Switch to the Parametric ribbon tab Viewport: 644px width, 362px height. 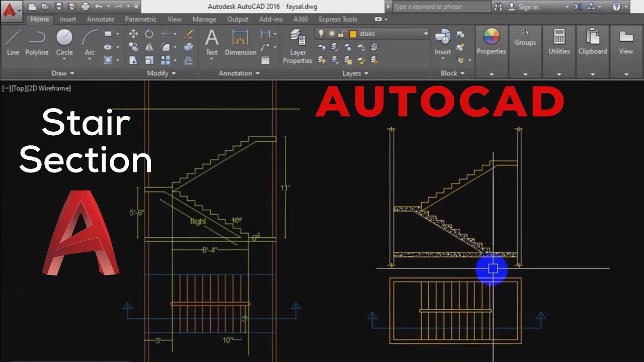140,19
